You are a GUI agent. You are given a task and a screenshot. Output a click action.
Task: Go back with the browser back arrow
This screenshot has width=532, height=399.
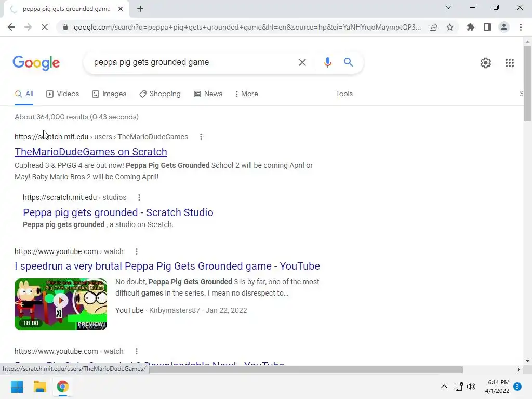point(11,27)
